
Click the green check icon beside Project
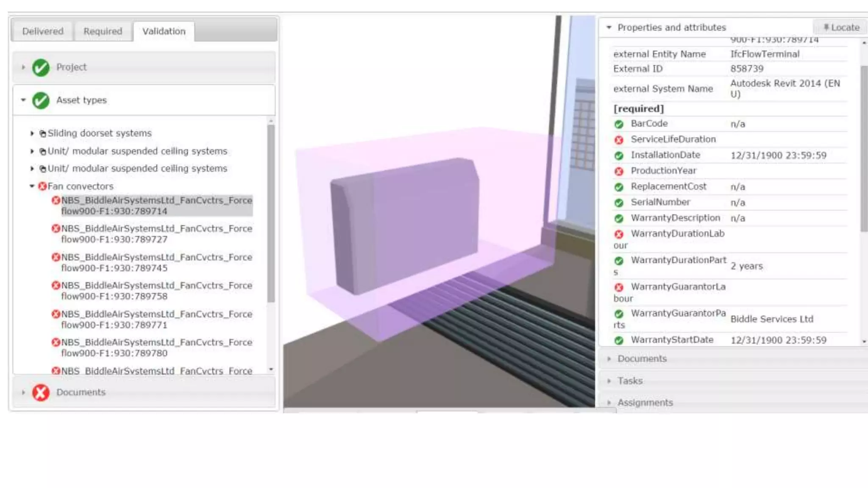click(x=41, y=67)
